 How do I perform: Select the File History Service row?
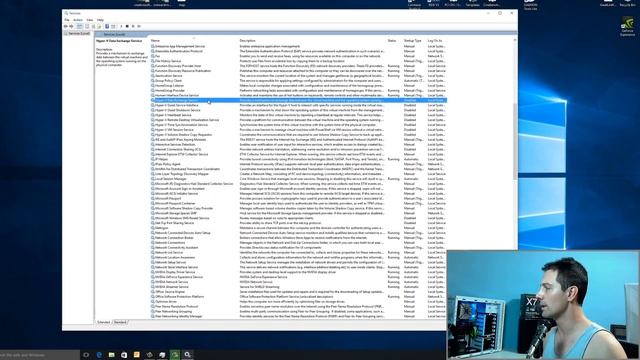298,61
